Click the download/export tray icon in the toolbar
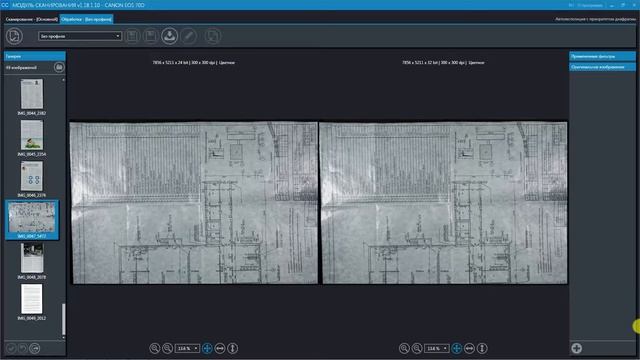The height and width of the screenshot is (360, 640). [169, 36]
